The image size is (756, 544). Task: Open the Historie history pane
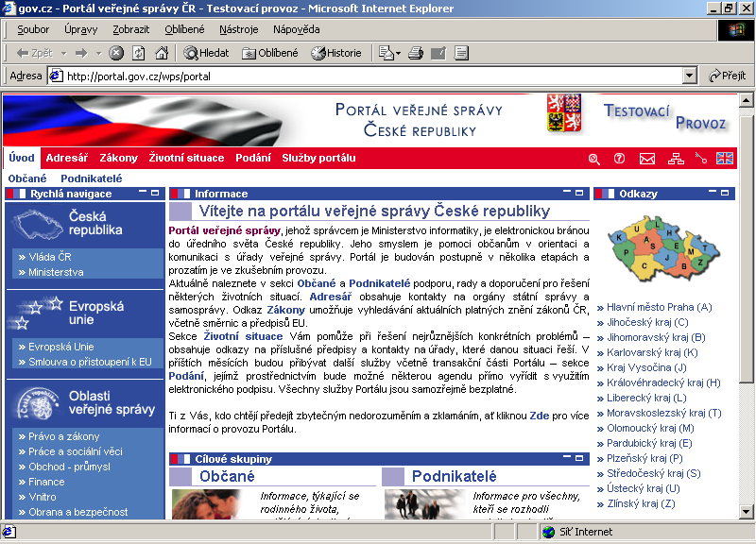pos(336,53)
